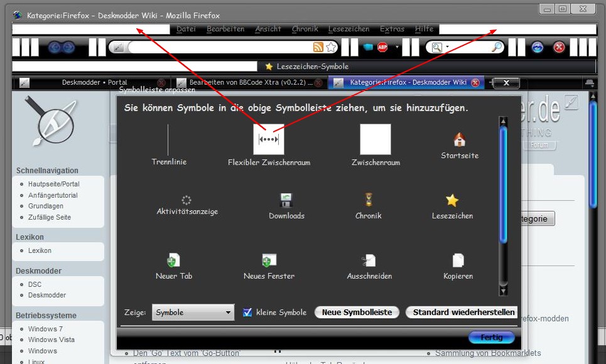Open the Lexikon link under Lexikon heading

coord(40,250)
